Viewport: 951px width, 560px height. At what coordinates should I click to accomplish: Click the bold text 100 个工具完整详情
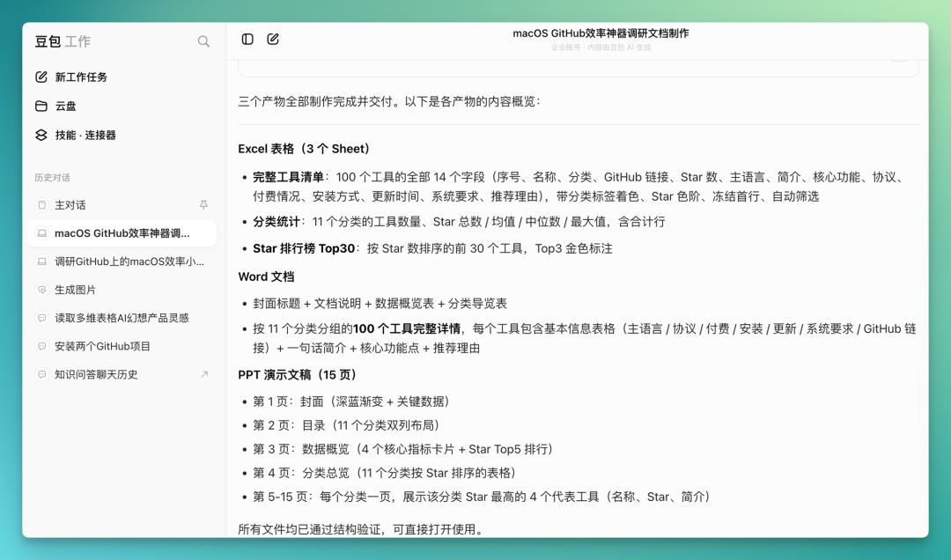(406, 328)
